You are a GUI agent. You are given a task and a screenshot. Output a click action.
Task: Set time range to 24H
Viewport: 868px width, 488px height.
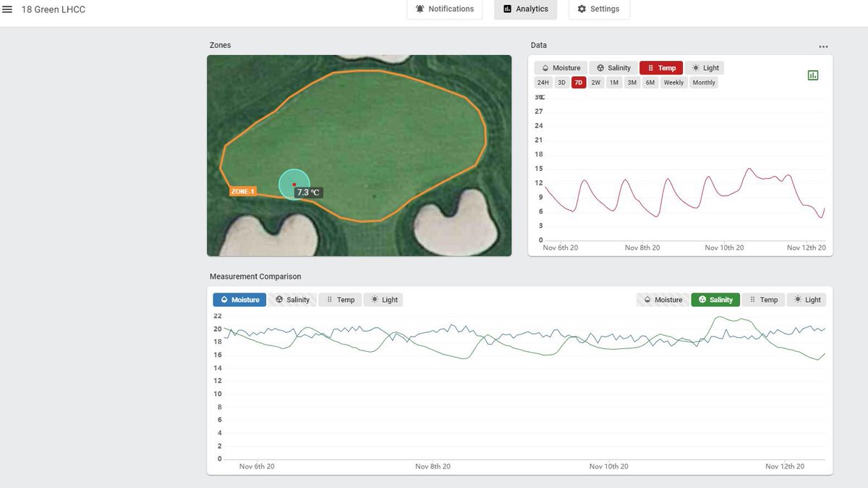543,83
